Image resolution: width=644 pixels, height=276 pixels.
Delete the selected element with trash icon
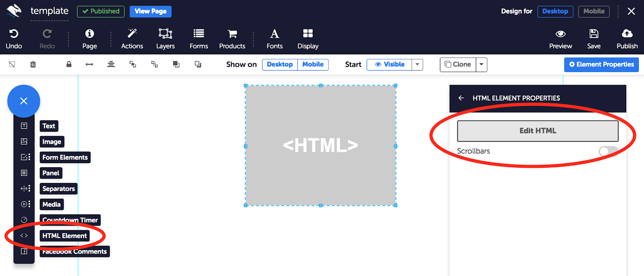tap(33, 64)
